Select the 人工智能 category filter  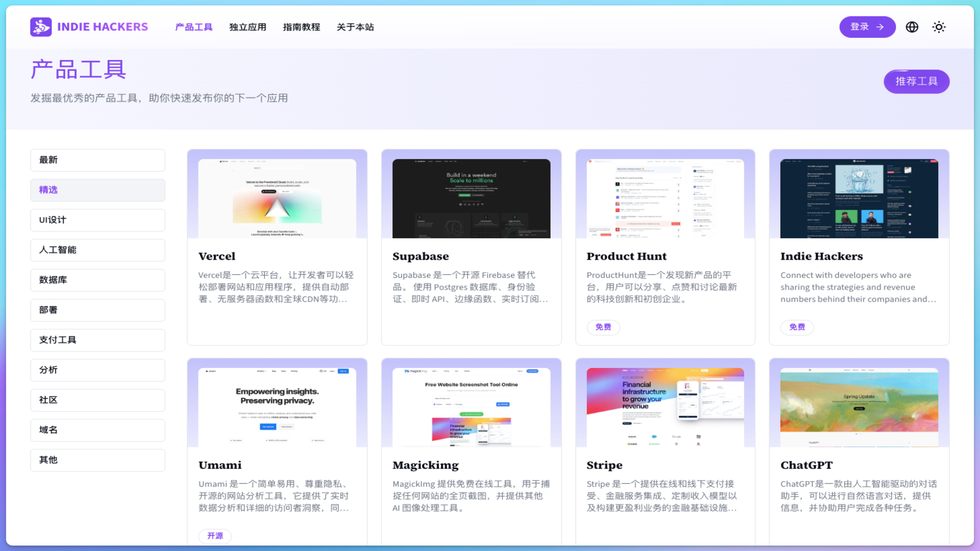coord(98,250)
